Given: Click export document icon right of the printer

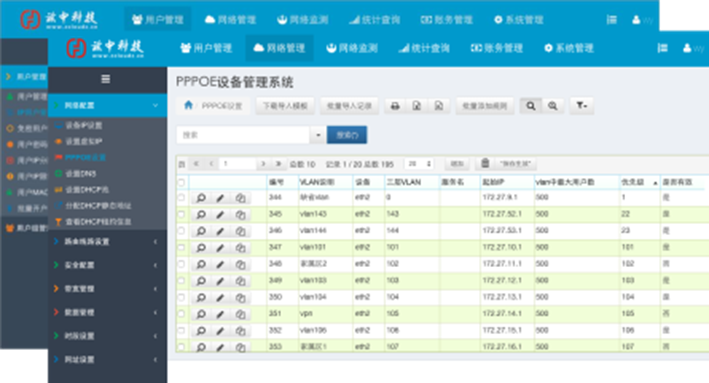Looking at the screenshot, I should [x=417, y=106].
